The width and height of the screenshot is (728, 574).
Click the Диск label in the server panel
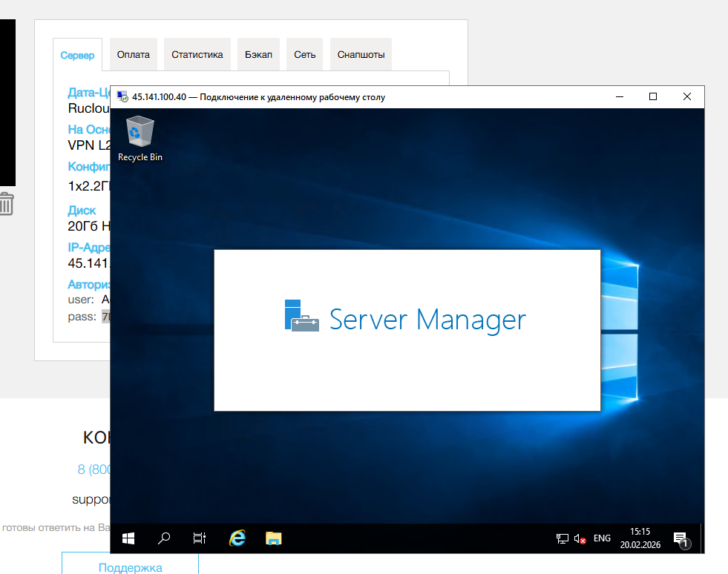click(82, 210)
